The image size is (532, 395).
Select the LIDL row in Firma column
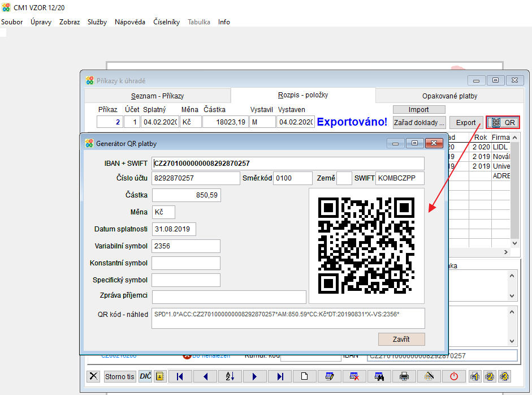coord(501,147)
